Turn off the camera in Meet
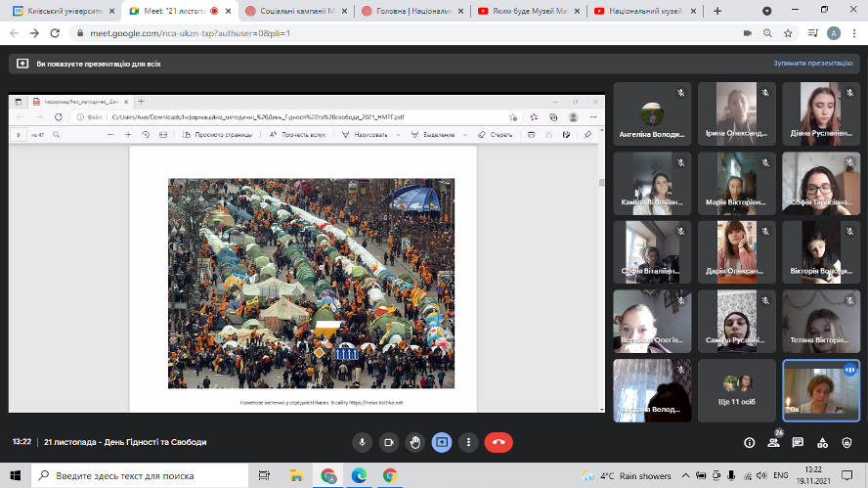Viewport: 868px width, 488px height. [389, 442]
